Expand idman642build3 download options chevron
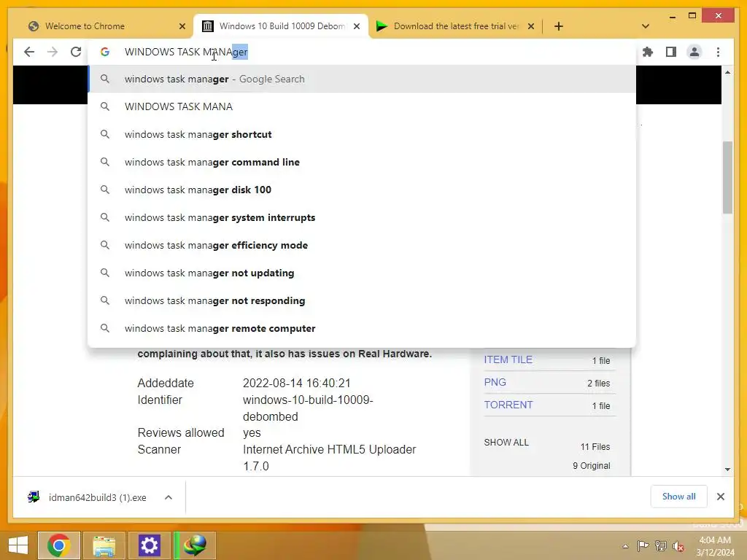 coord(169,497)
